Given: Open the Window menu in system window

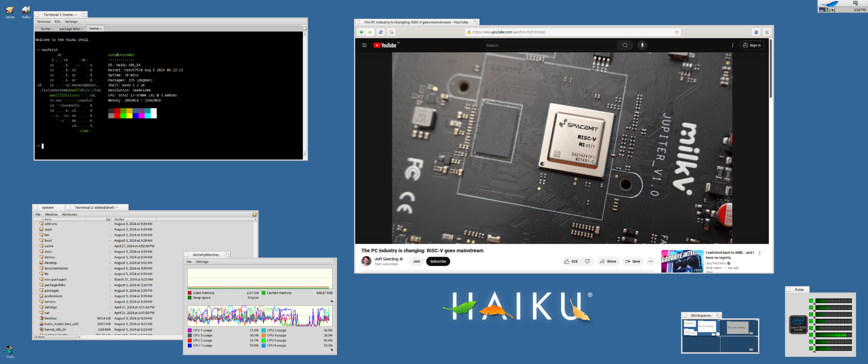Looking at the screenshot, I should click(51, 214).
